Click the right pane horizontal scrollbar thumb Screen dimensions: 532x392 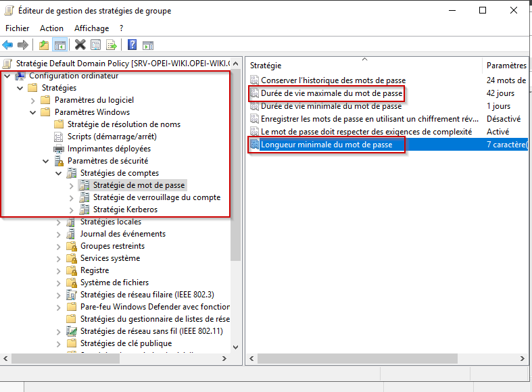358,358
